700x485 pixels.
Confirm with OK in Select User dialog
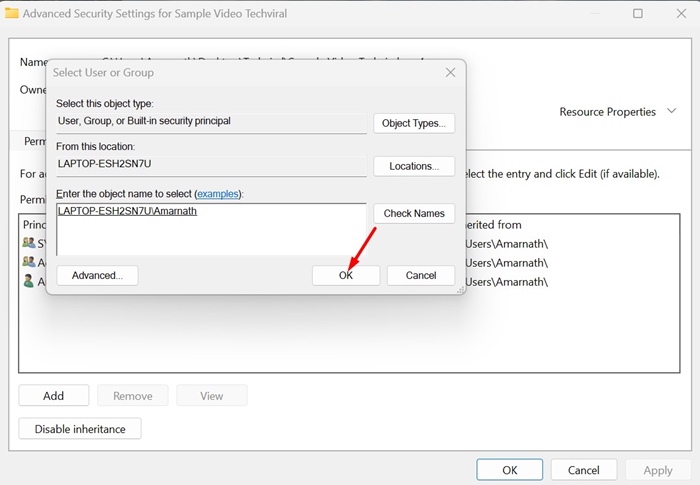tap(345, 275)
